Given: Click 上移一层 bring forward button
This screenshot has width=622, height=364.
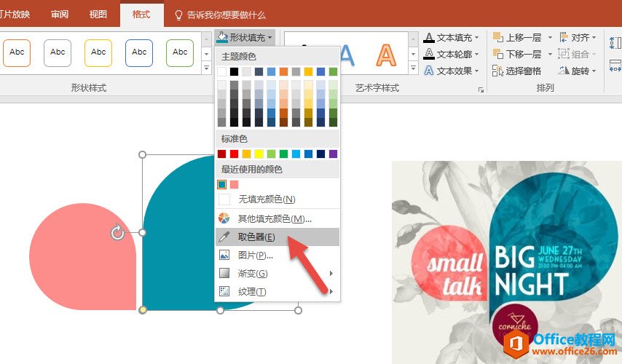Looking at the screenshot, I should click(x=518, y=37).
